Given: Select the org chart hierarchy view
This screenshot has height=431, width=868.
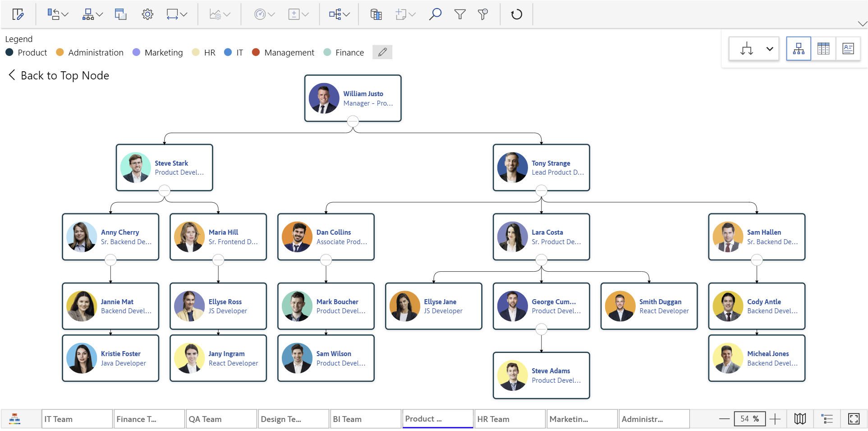Looking at the screenshot, I should click(x=799, y=49).
